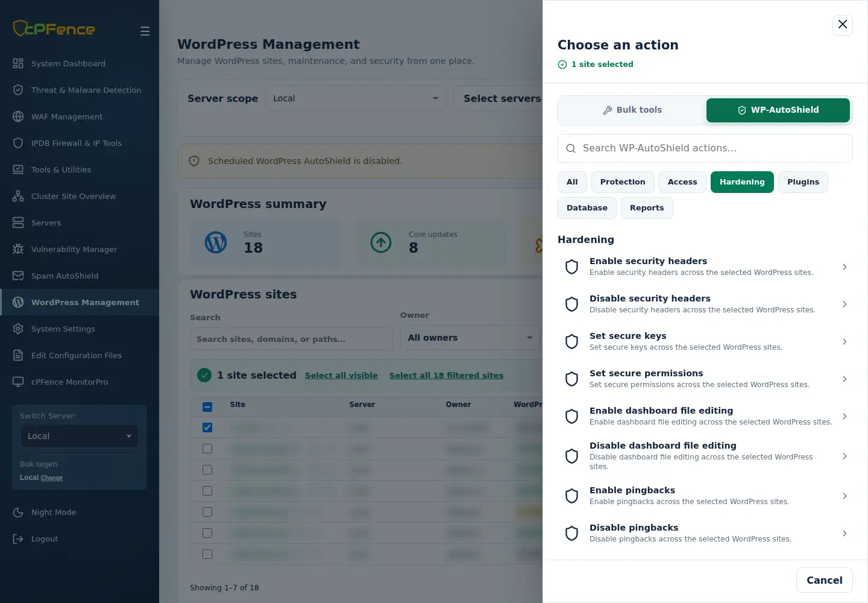This screenshot has height=603, width=868.
Task: Click WAF Management globe icon
Action: click(x=18, y=116)
